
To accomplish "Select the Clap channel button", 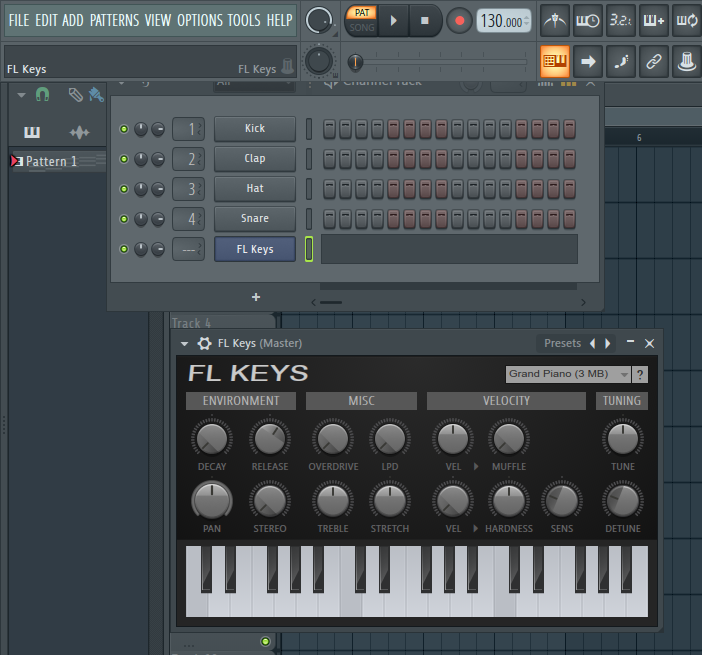I will (x=255, y=158).
